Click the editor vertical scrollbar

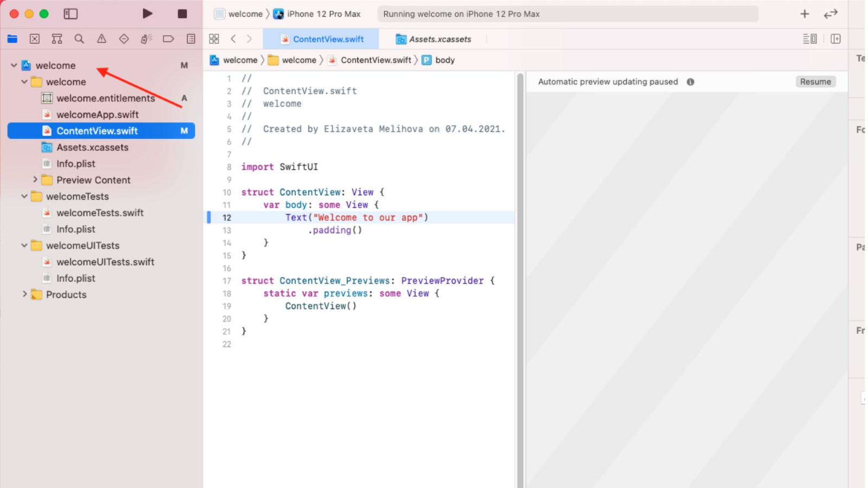(x=520, y=279)
